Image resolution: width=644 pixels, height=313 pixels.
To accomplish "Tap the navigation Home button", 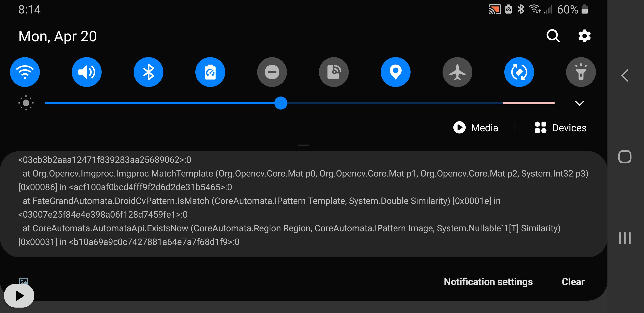I will [x=625, y=157].
